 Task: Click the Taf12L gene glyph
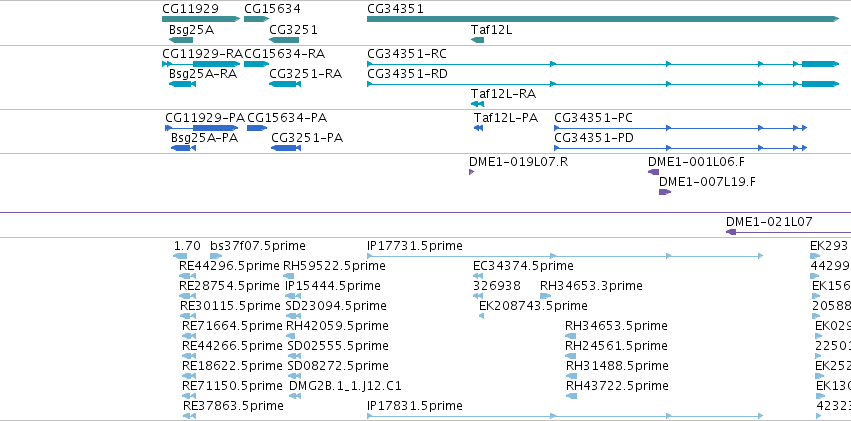(x=477, y=40)
